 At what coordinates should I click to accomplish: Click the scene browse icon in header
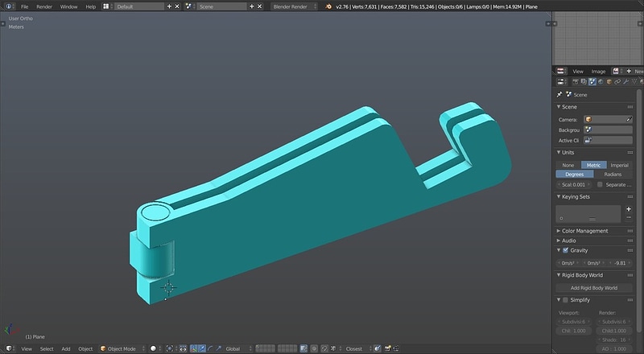click(x=188, y=6)
